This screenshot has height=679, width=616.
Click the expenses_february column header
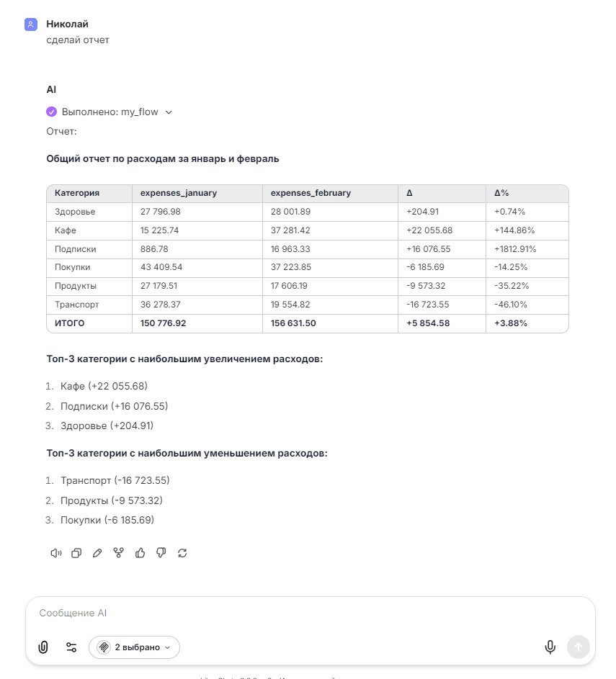coord(310,193)
